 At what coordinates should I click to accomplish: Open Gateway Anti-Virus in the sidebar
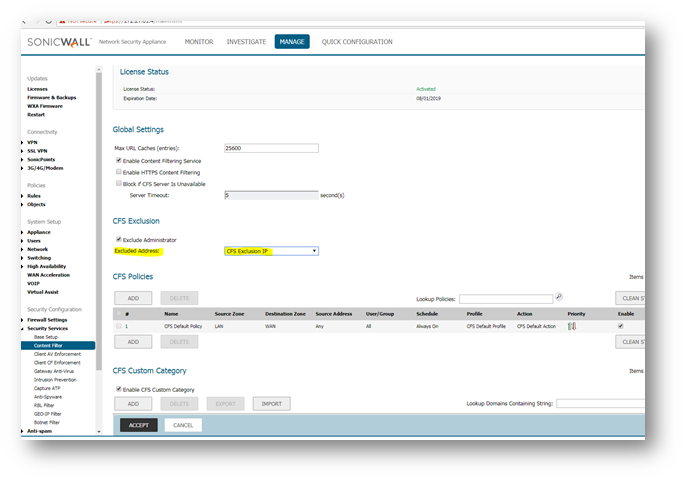click(x=54, y=371)
